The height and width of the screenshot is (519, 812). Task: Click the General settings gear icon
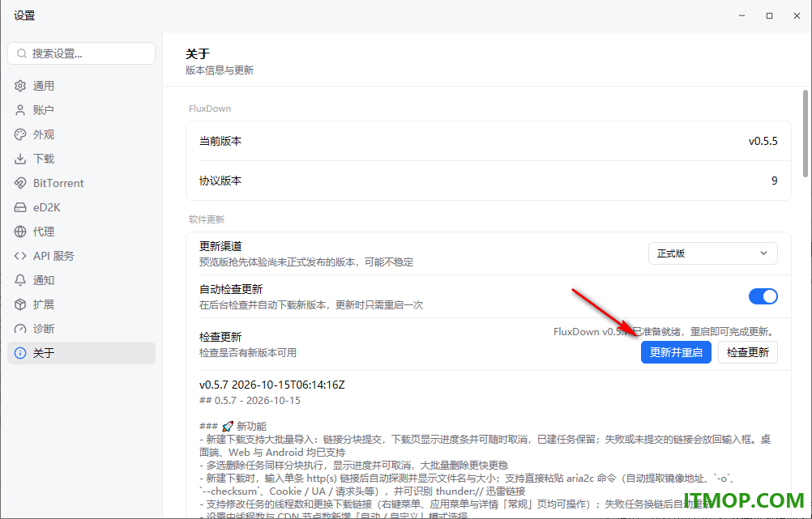point(20,86)
